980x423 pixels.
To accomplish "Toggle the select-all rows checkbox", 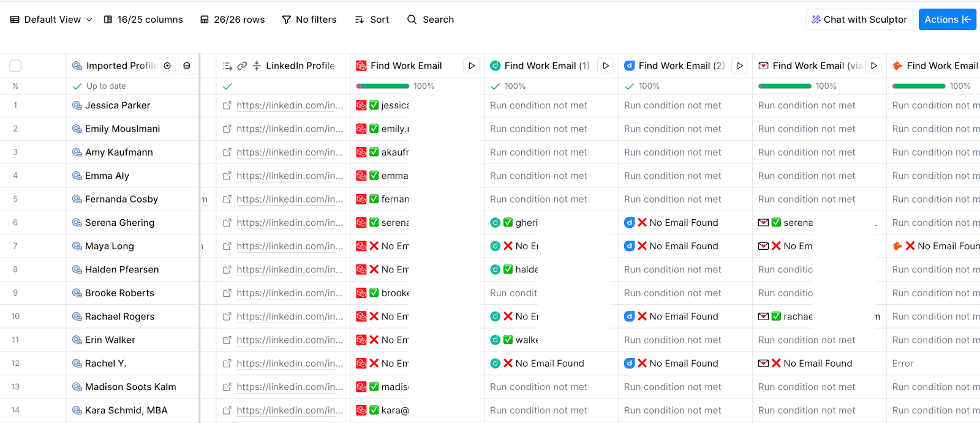I will click(x=15, y=66).
